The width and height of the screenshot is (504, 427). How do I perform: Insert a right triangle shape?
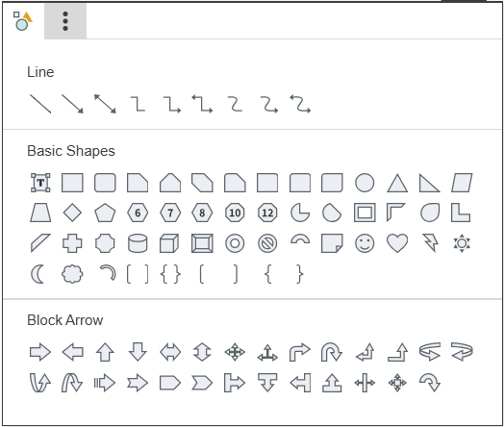click(430, 183)
